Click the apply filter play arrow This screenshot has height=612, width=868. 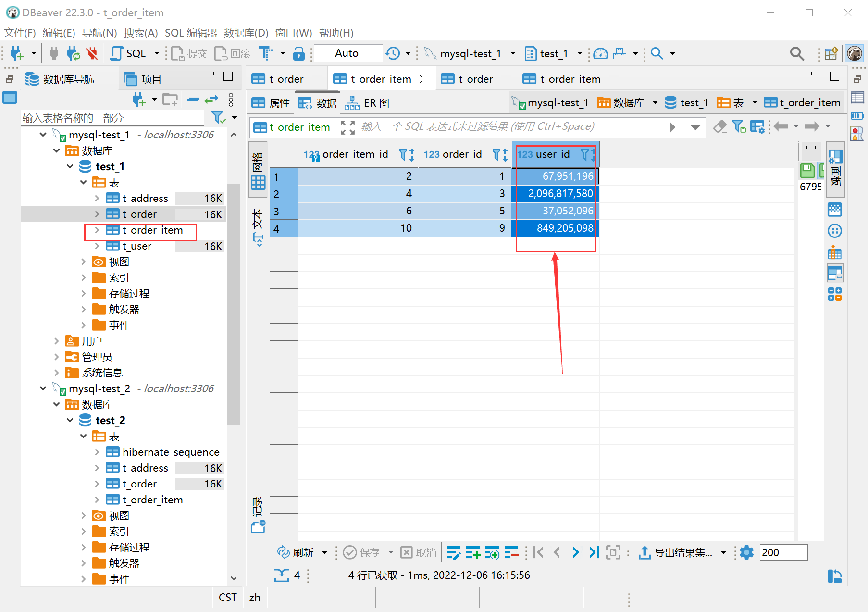[672, 127]
